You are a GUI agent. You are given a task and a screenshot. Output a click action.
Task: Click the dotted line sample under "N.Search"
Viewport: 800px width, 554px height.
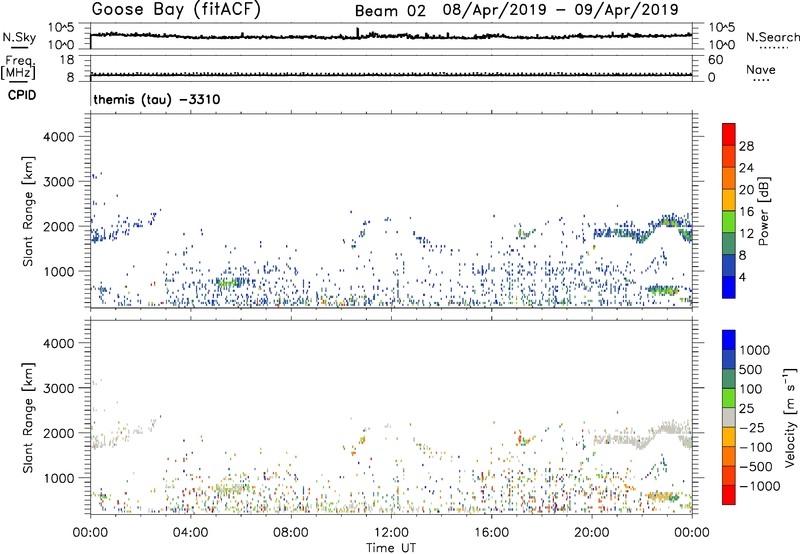click(x=774, y=47)
